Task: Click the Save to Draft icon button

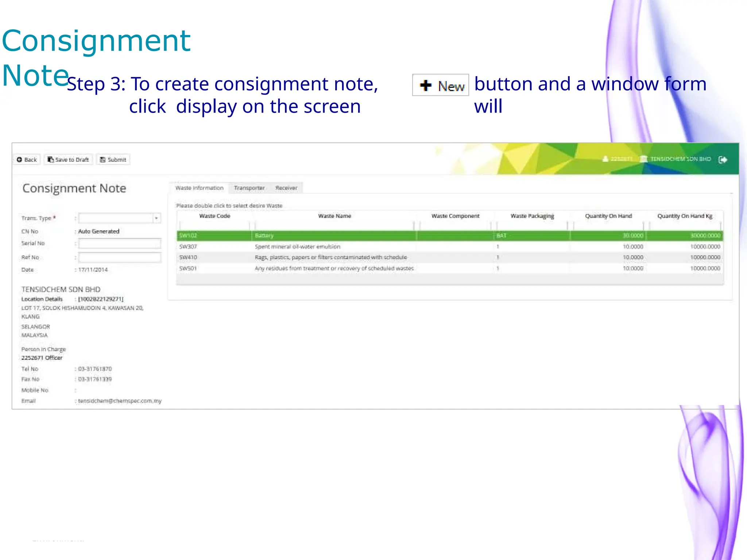Action: point(51,160)
